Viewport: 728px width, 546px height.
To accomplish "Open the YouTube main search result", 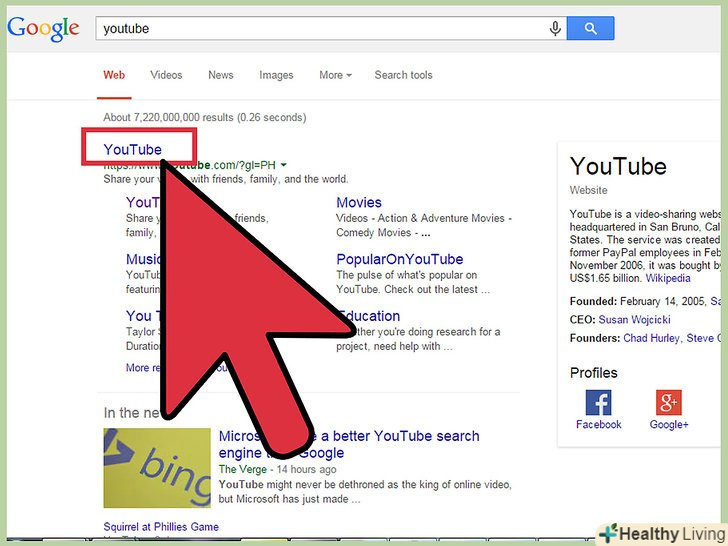I will 133,150.
